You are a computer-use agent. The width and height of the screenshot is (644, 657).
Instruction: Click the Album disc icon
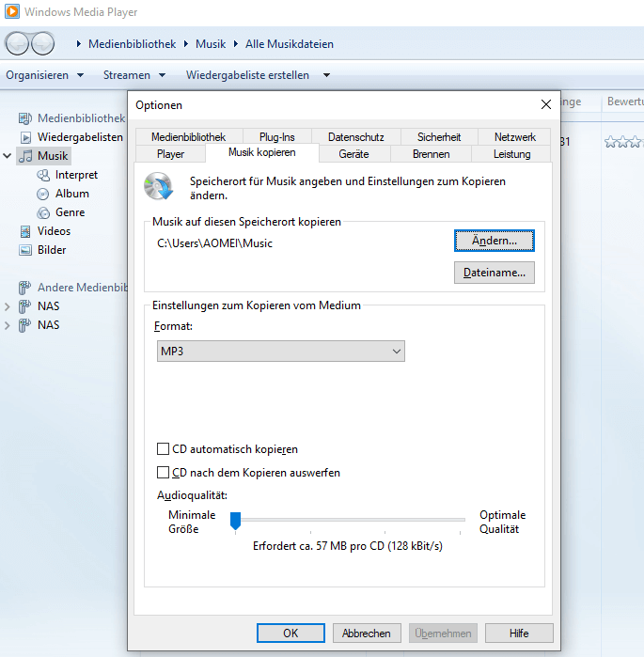click(x=42, y=194)
